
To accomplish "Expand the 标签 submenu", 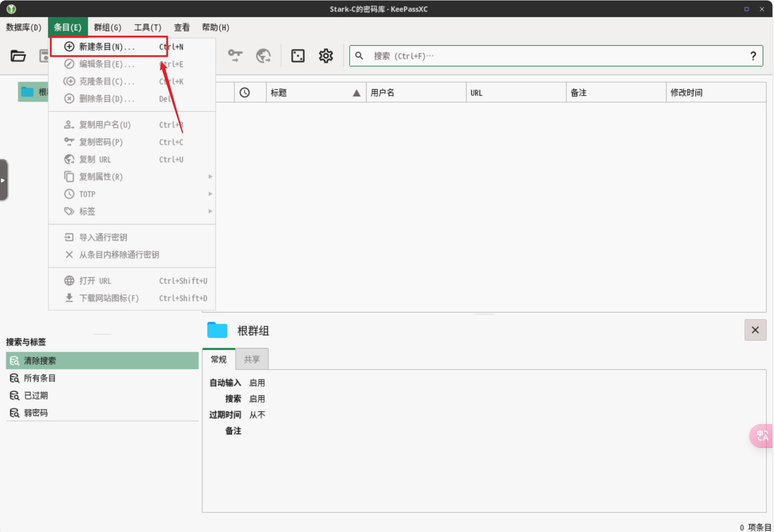I will pyautogui.click(x=132, y=212).
